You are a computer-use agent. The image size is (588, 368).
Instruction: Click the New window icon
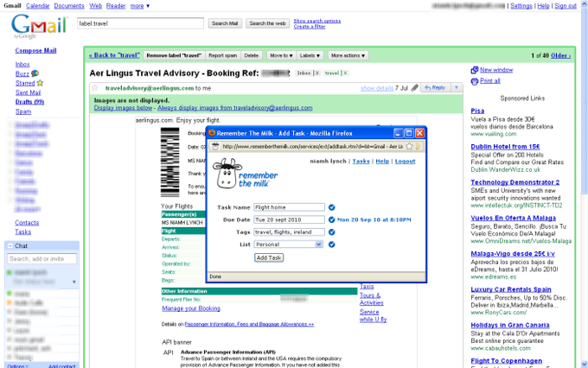point(475,70)
